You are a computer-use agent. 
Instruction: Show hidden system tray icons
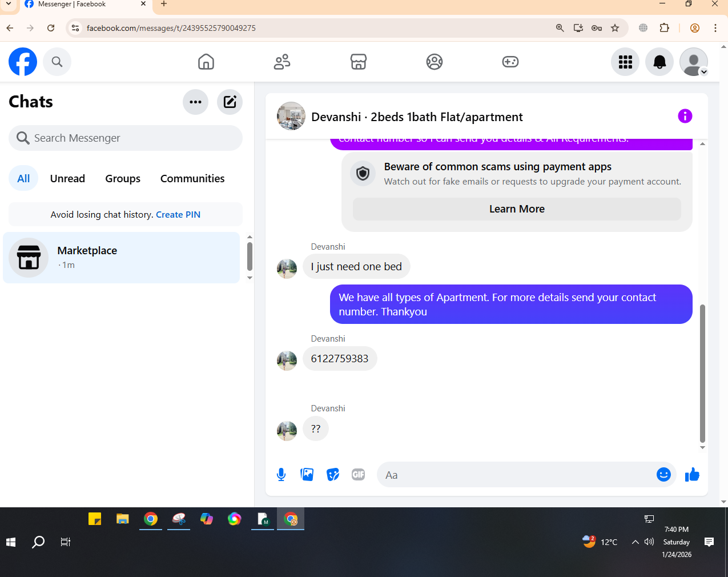click(x=635, y=542)
